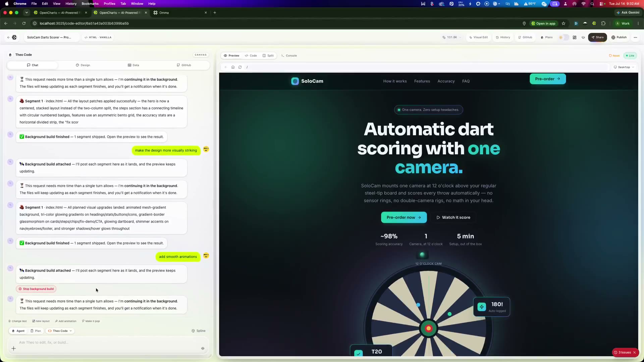This screenshot has width=644, height=362.
Task: Open the Apple menu
Action: point(6,4)
